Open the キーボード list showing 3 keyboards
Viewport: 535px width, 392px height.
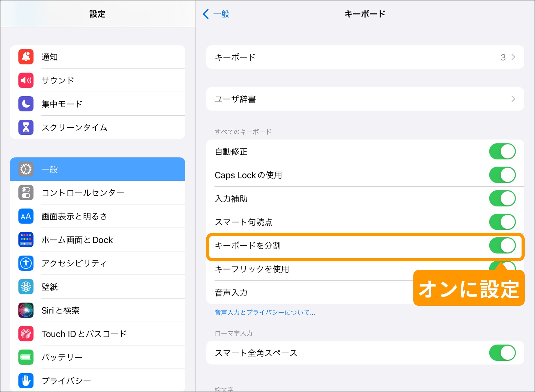365,57
